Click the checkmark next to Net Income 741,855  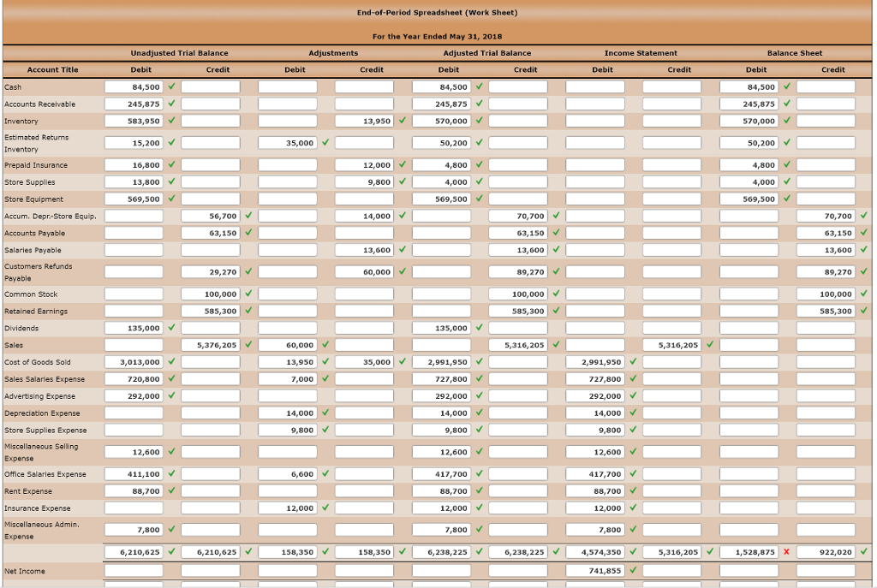click(x=632, y=571)
